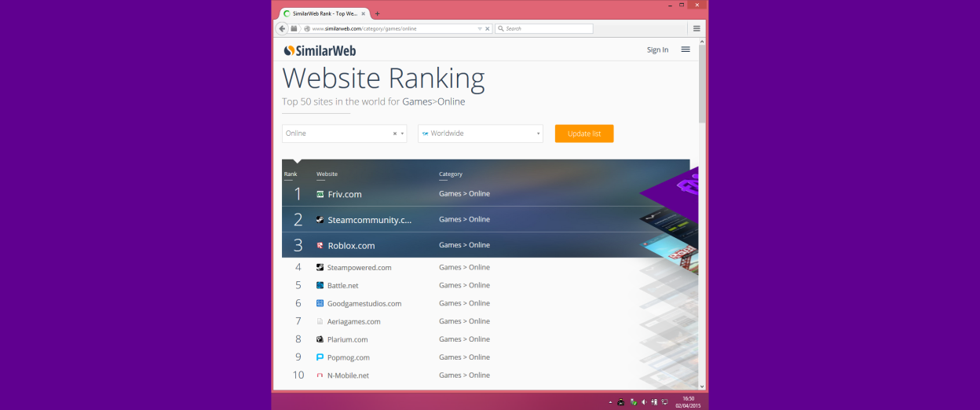Open the taskbar clock 16:50
This screenshot has width=980, height=410.
(689, 402)
